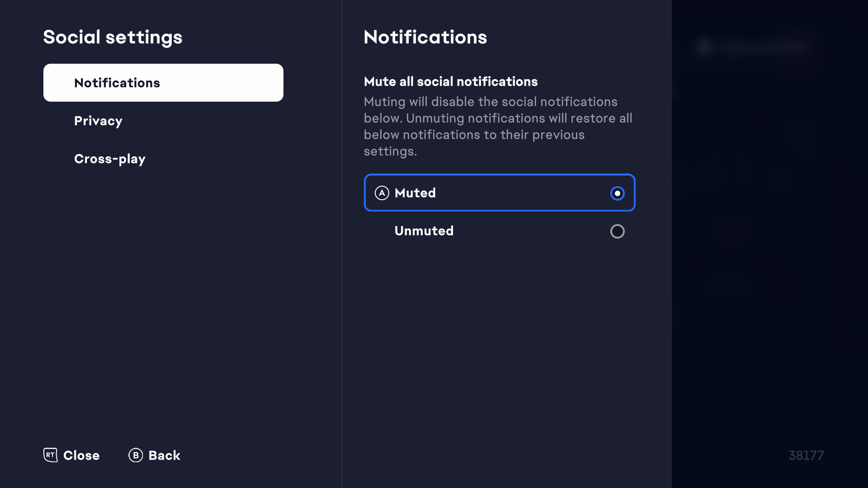Image resolution: width=868 pixels, height=488 pixels.
Task: Click the empty radio circle on Unmuted row
Action: (x=618, y=231)
